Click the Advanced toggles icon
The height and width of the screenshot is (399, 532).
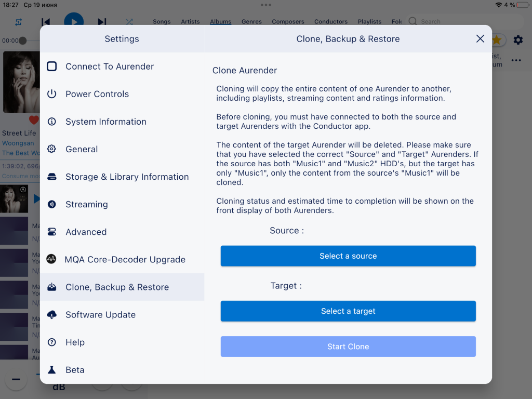click(51, 232)
